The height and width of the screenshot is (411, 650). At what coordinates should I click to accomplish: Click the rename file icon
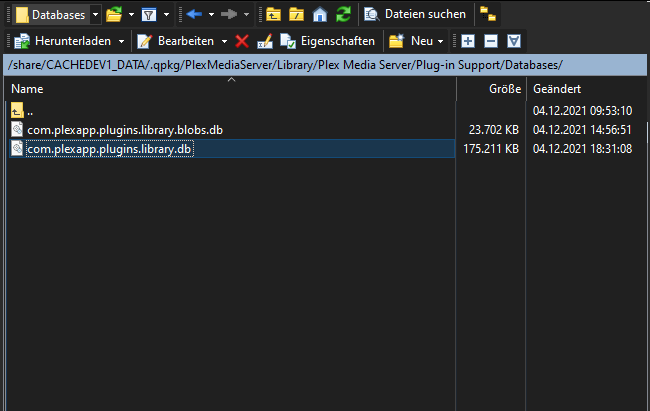pos(265,41)
